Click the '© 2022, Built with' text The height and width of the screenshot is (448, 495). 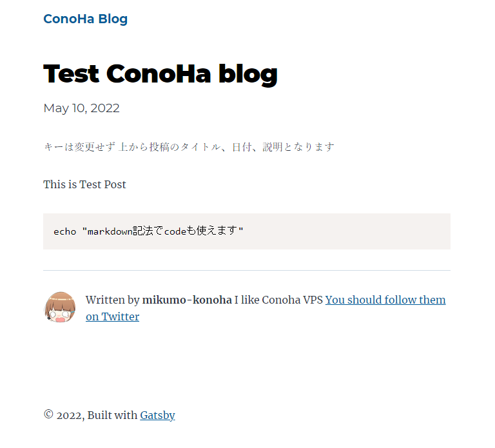(x=91, y=415)
